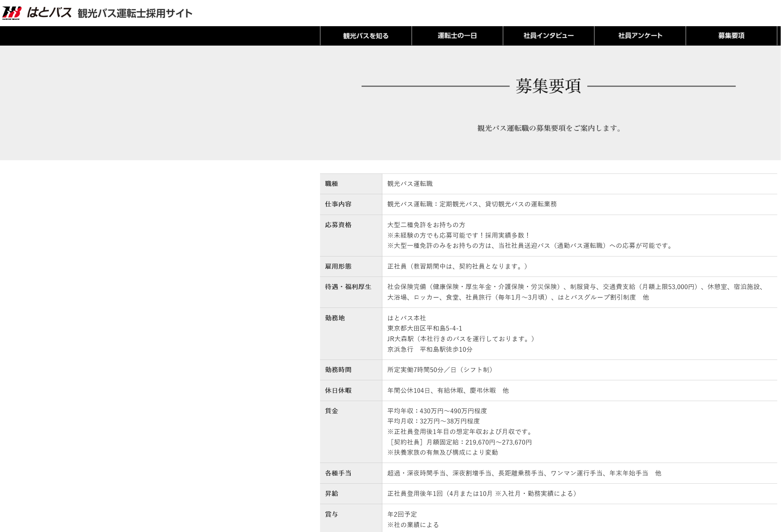The width and height of the screenshot is (781, 532).
Task: Click the はとバス wordmark in header
Action: [49, 13]
